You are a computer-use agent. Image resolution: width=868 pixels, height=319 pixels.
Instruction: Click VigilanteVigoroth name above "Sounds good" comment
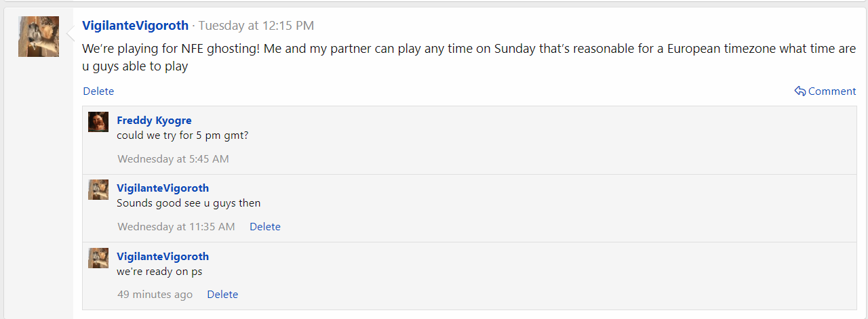point(163,188)
